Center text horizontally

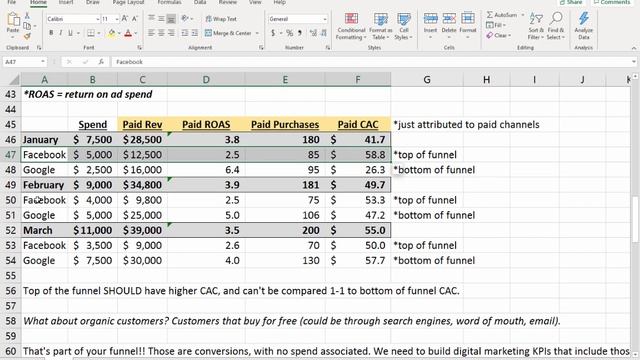click(161, 33)
